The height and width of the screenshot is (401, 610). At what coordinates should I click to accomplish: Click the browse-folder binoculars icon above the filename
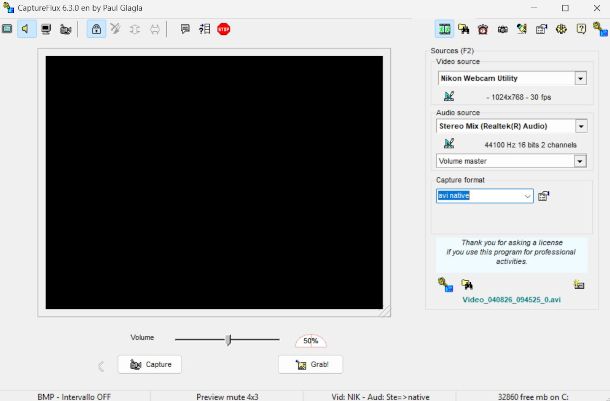467,284
